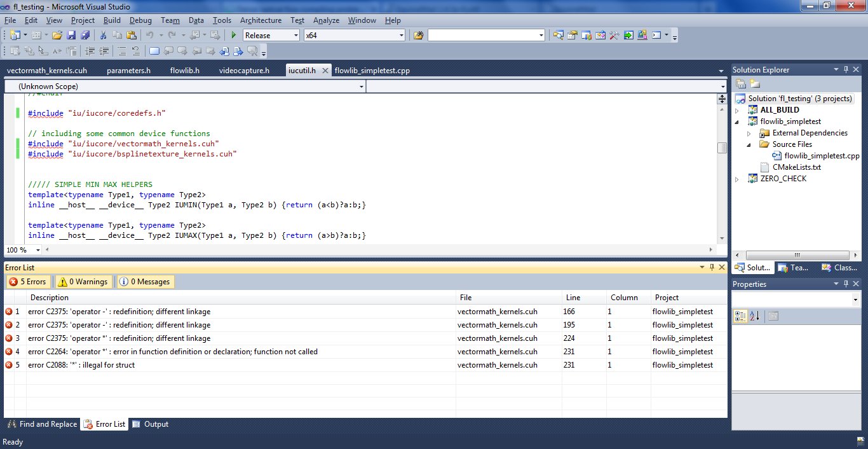Click the Cut scissors icon
The image size is (868, 449).
103,36
